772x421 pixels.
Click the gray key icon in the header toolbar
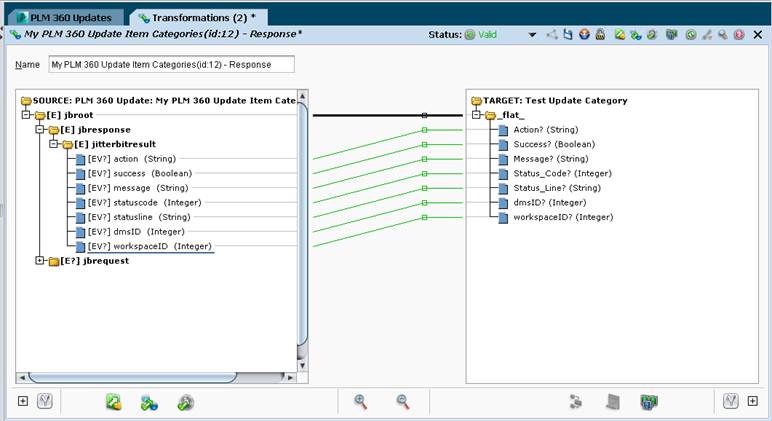point(723,34)
